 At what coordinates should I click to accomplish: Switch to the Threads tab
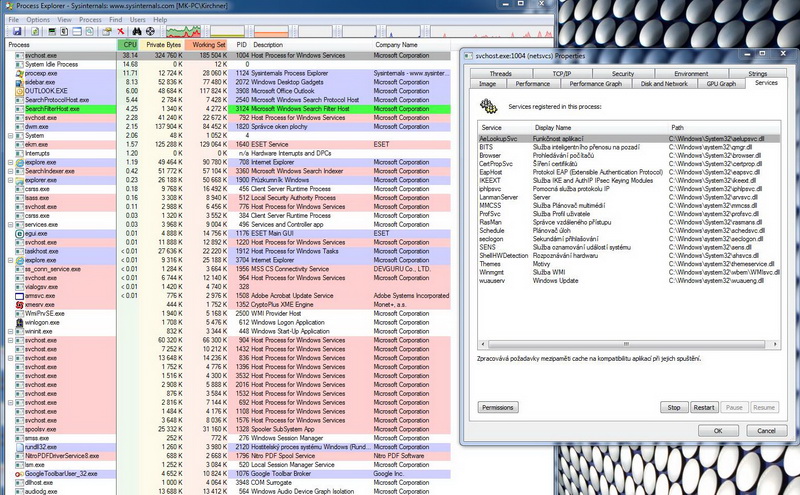coord(501,73)
